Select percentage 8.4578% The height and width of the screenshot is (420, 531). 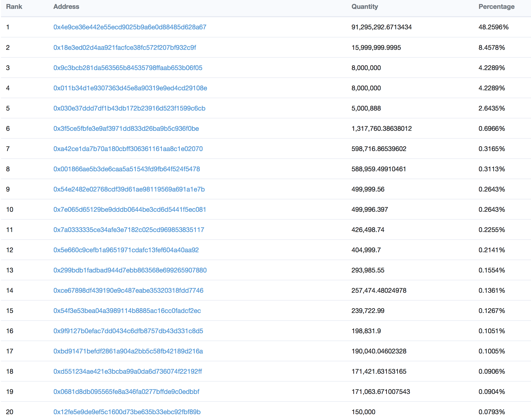492,48
